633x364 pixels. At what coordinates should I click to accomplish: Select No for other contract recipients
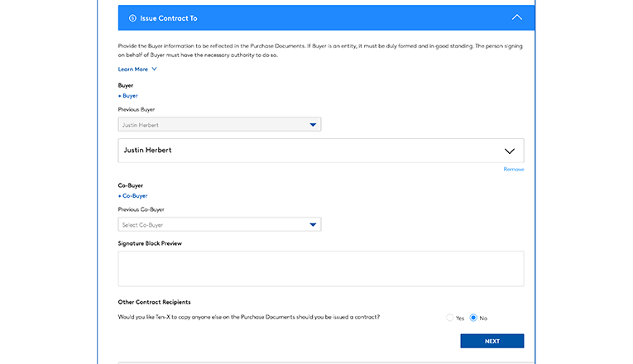pyautogui.click(x=473, y=318)
